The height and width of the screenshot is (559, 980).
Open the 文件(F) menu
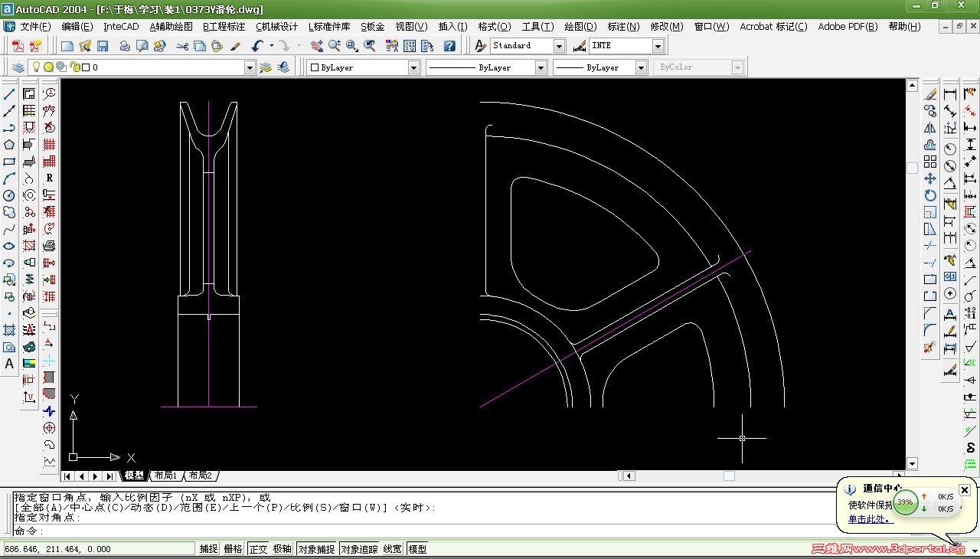35,27
